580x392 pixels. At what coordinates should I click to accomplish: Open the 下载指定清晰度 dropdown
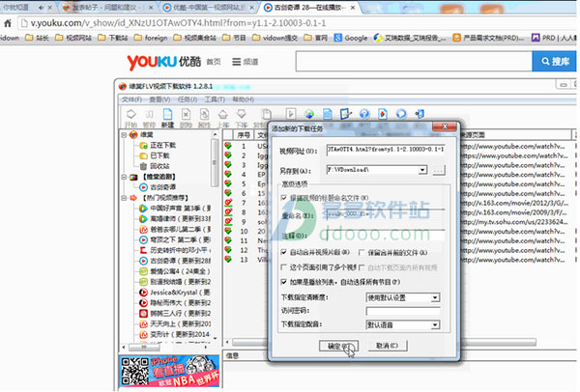click(435, 297)
